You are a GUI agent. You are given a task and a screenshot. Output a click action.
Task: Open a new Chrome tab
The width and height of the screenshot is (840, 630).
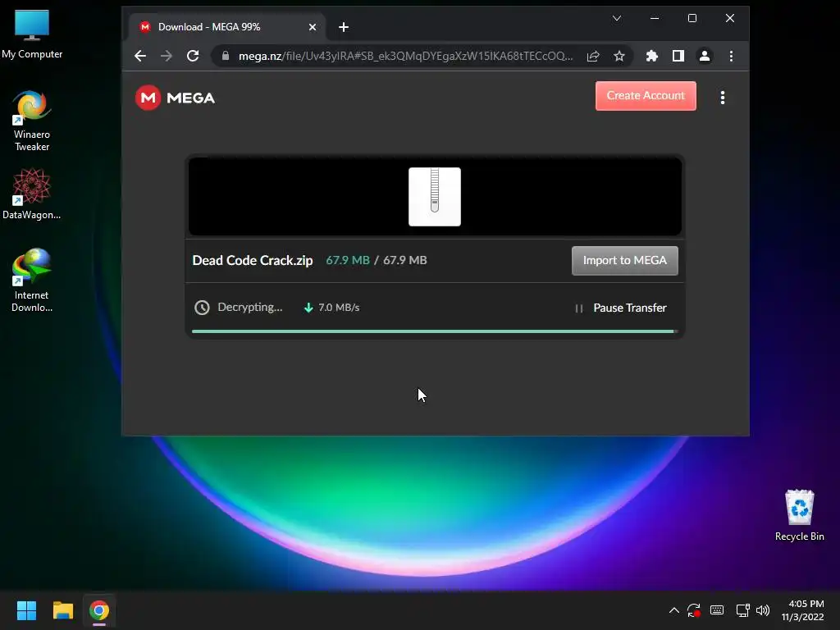pyautogui.click(x=344, y=27)
